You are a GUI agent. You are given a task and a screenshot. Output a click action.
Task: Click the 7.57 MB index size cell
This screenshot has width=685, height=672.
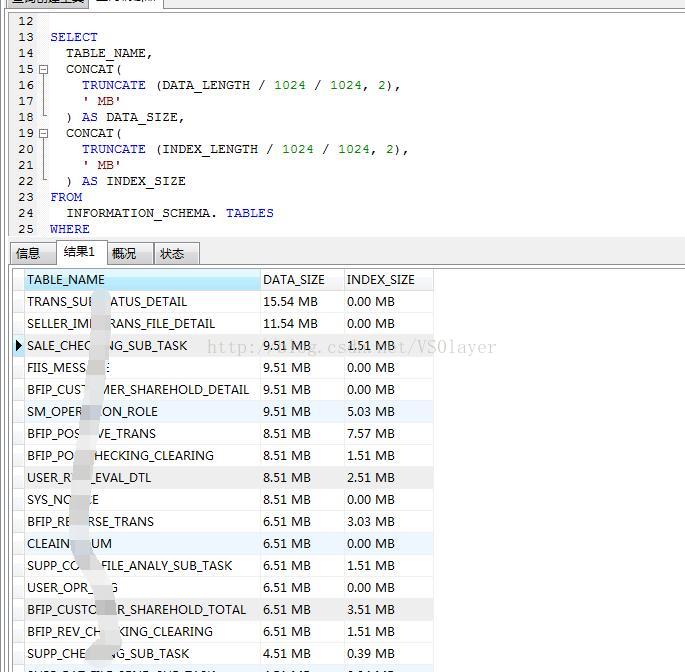point(389,434)
